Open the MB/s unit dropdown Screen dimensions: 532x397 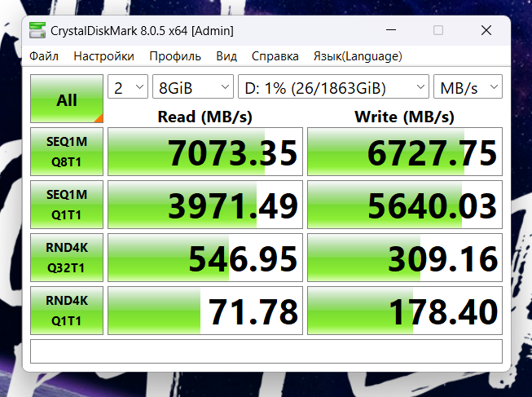(468, 87)
